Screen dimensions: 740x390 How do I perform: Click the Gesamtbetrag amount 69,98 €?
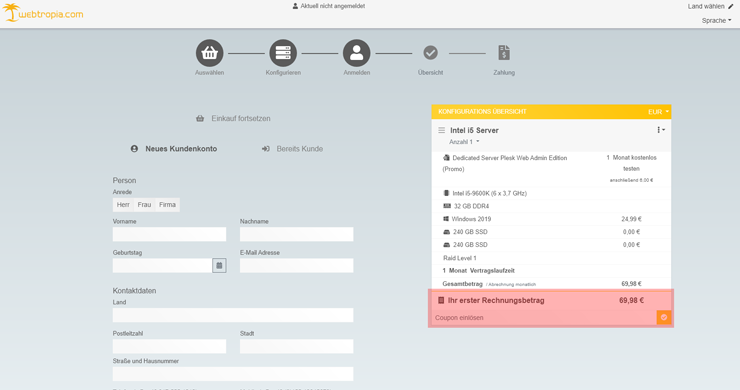pyautogui.click(x=631, y=284)
